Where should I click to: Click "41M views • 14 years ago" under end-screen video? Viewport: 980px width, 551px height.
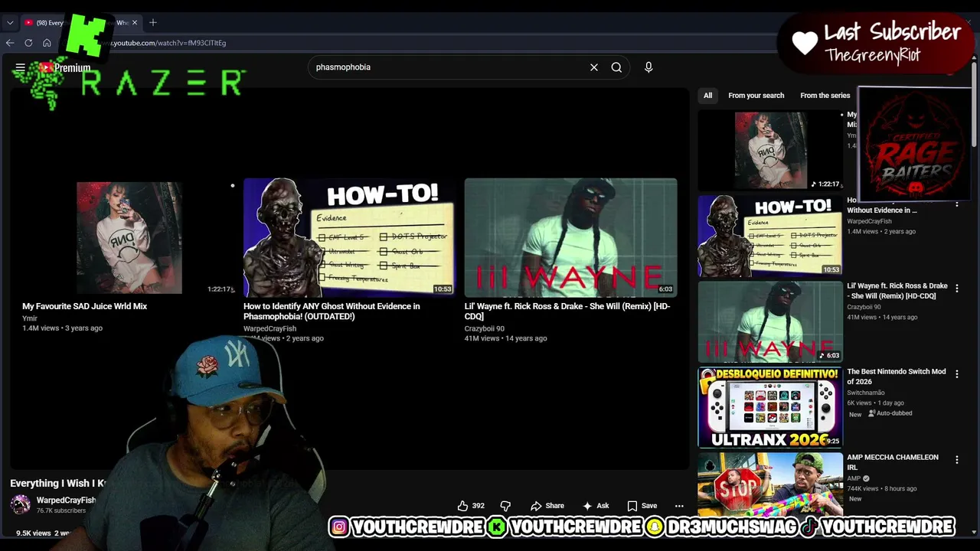(506, 338)
